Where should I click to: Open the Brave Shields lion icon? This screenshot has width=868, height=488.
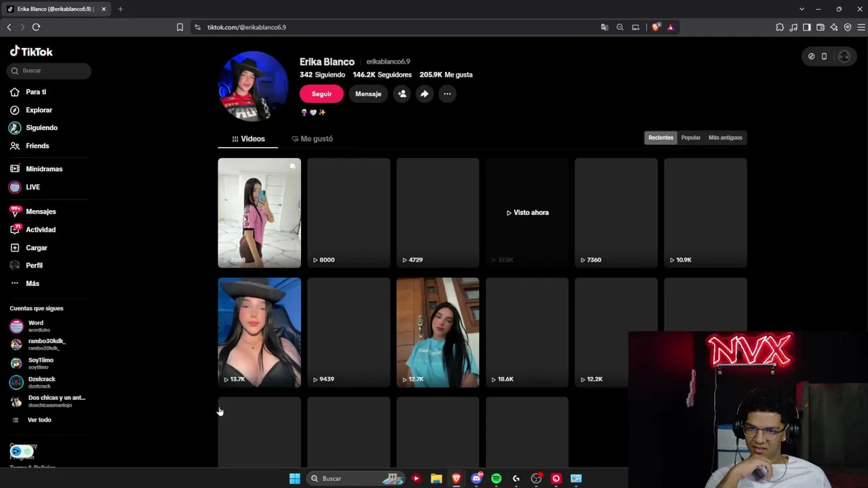click(656, 27)
